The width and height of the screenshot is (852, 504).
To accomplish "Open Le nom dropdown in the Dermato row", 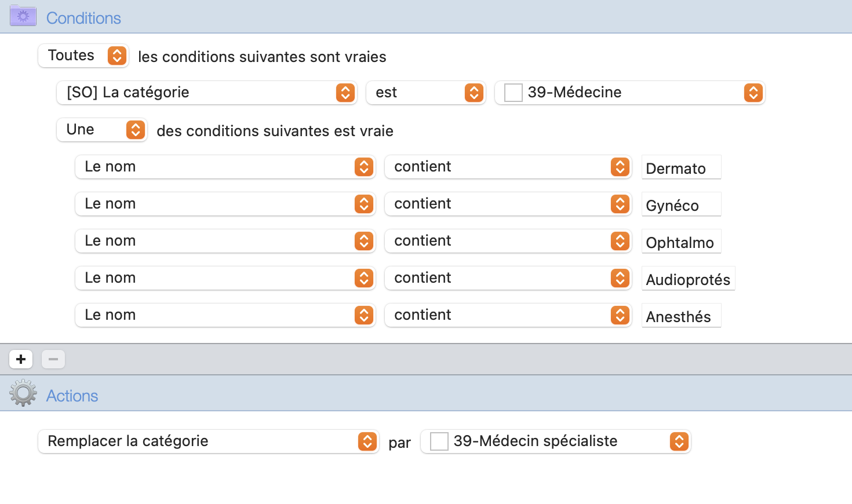I will pos(225,167).
